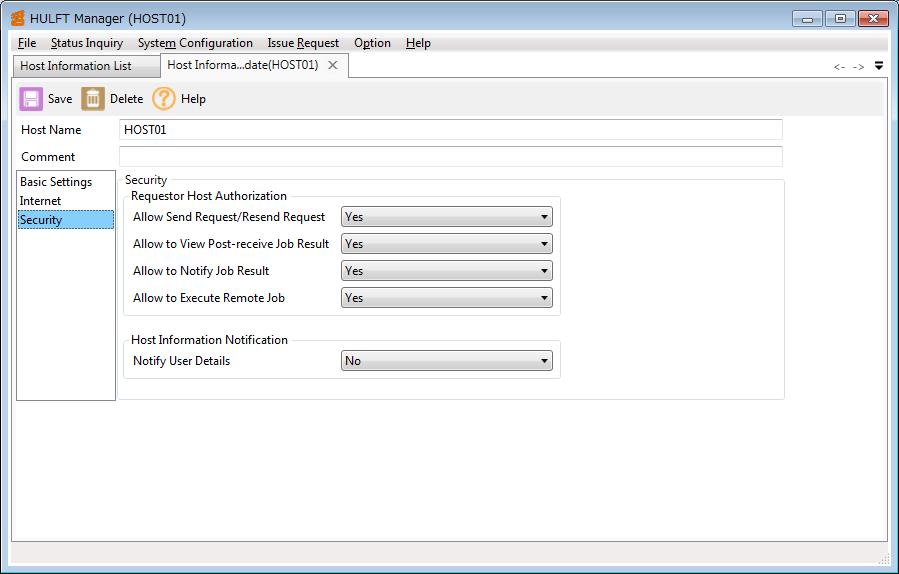Go to previous tab with left arrow
Screen dimensions: 899x574
[839, 67]
